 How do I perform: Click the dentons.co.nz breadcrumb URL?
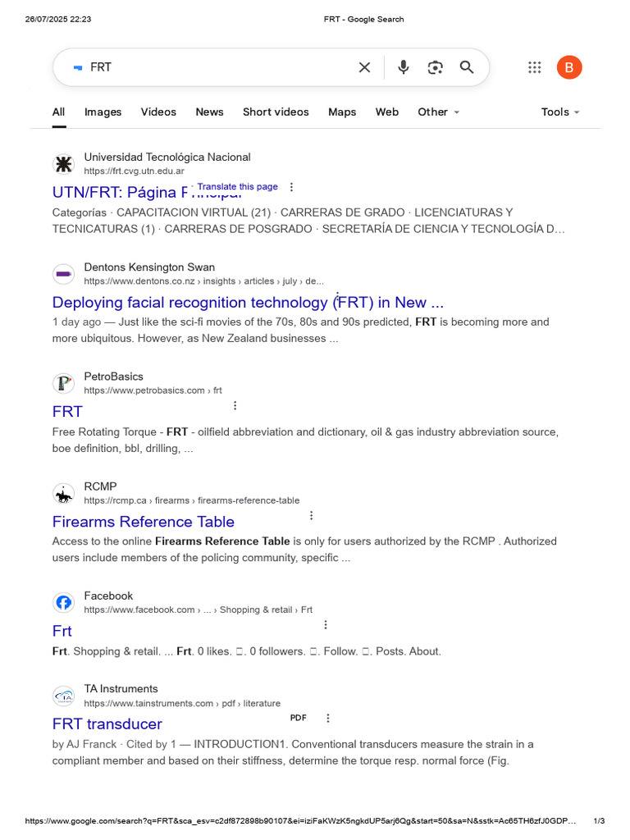203,281
